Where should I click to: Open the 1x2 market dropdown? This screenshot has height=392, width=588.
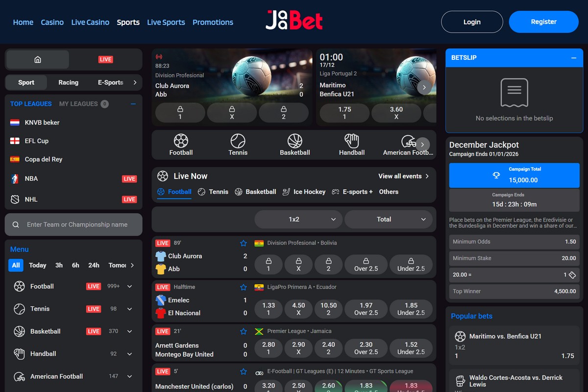coord(298,219)
